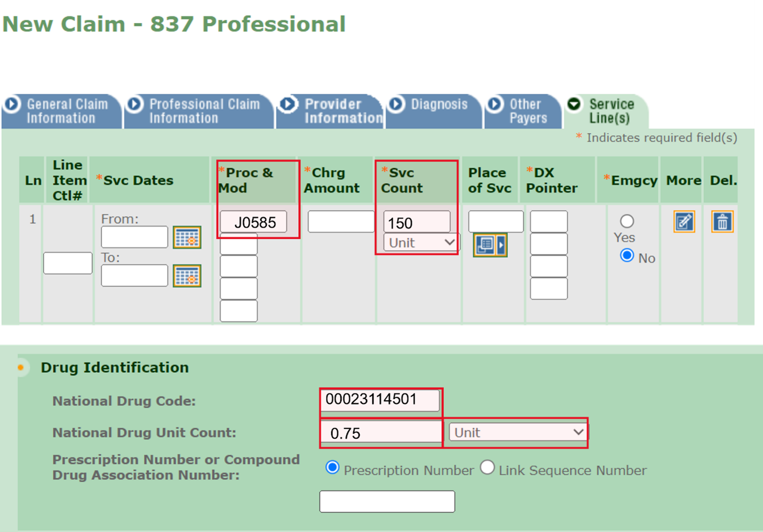Image resolution: width=763 pixels, height=532 pixels.
Task: Click the Svc Count column header
Action: coord(418,180)
